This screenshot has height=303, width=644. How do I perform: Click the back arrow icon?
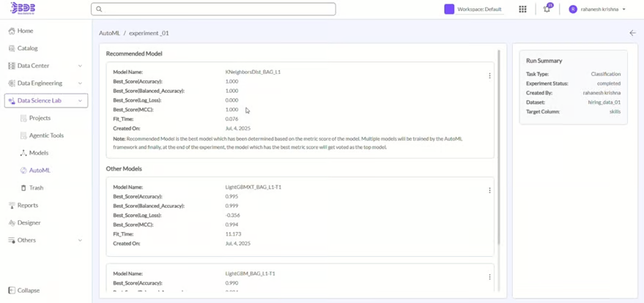[x=632, y=33]
